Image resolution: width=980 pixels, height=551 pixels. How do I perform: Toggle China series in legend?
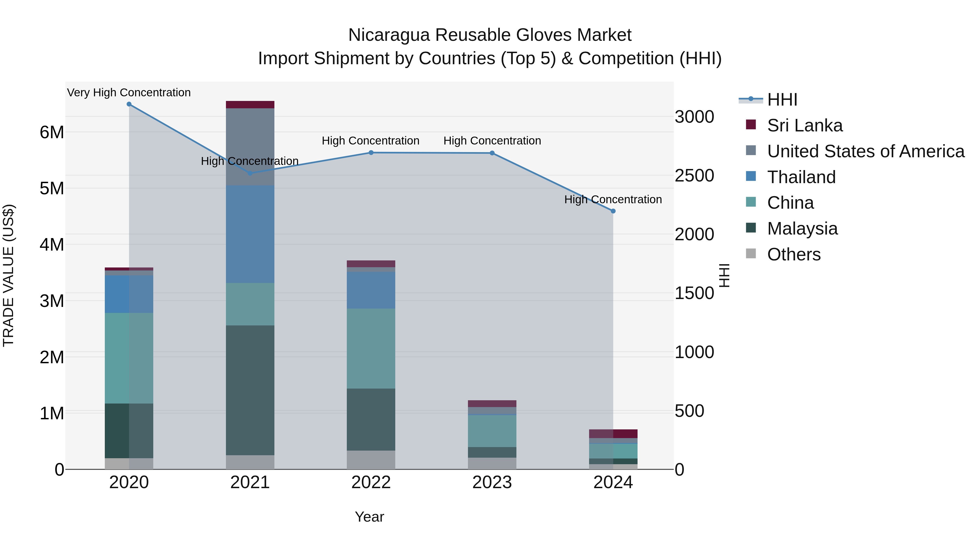(x=780, y=203)
